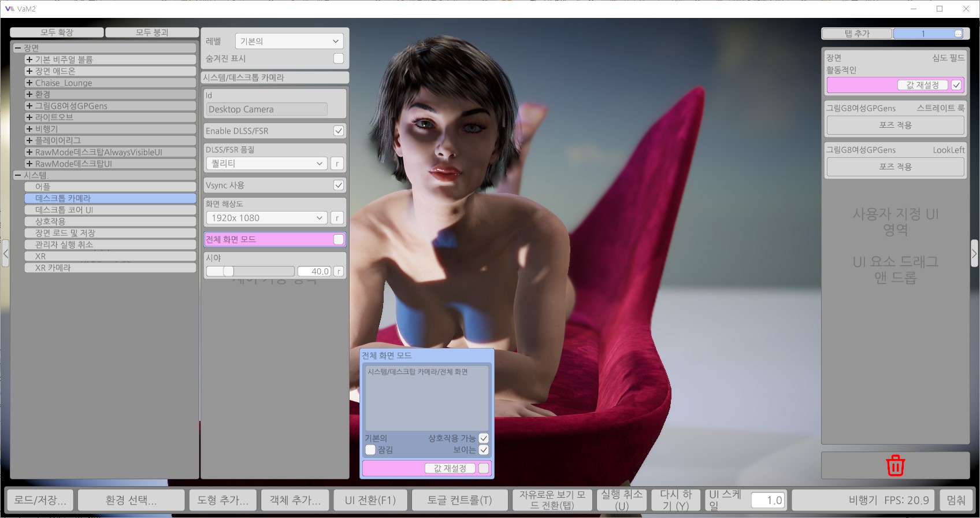Reset 시야 value with its r button

(x=339, y=271)
